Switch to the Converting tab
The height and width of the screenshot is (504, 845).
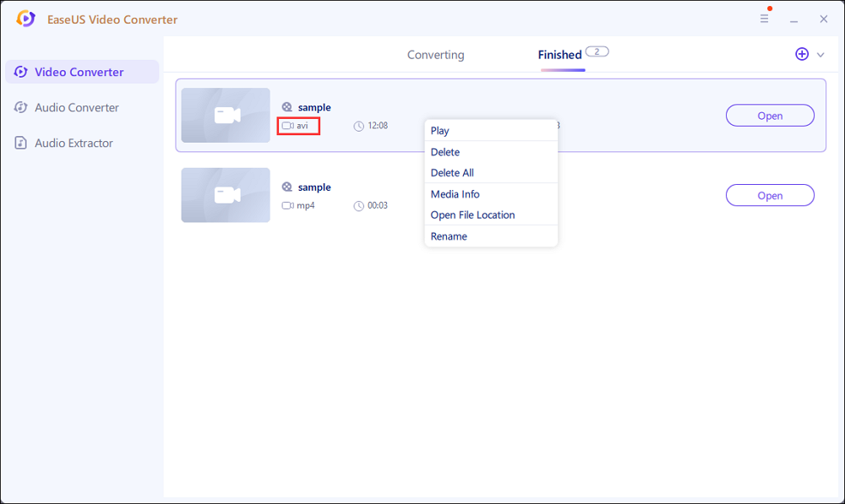click(435, 55)
